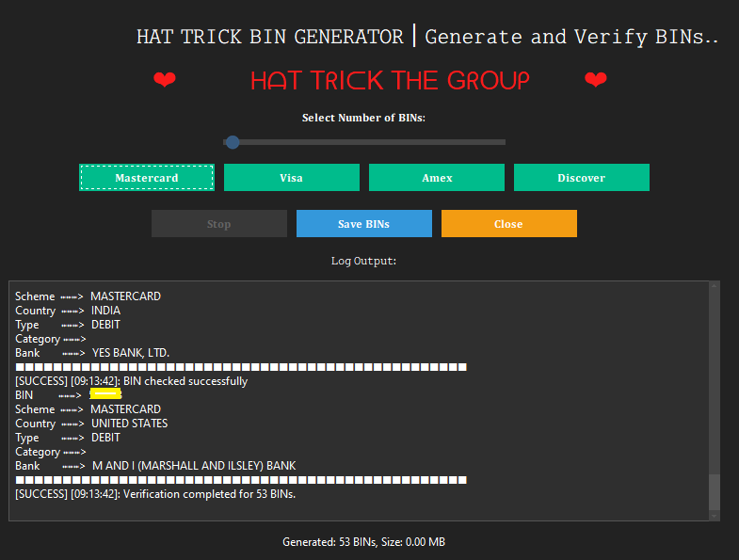739x560 pixels.
Task: Choose the Amex button
Action: (x=437, y=178)
